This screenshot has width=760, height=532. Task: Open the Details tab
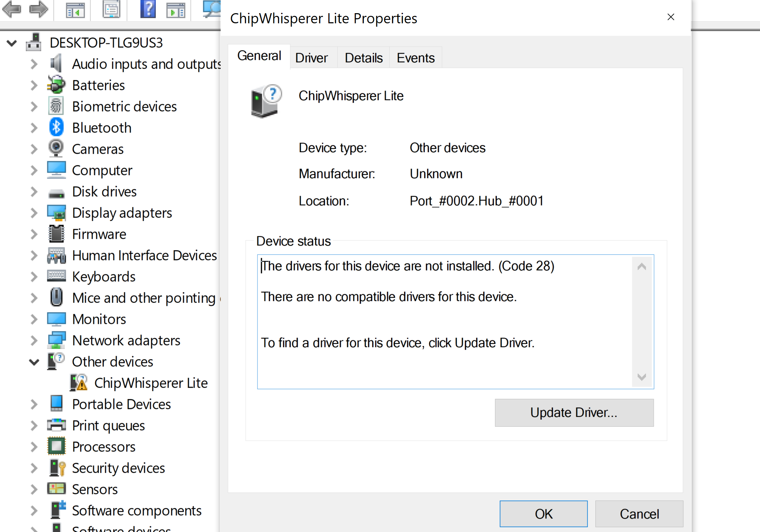[363, 58]
